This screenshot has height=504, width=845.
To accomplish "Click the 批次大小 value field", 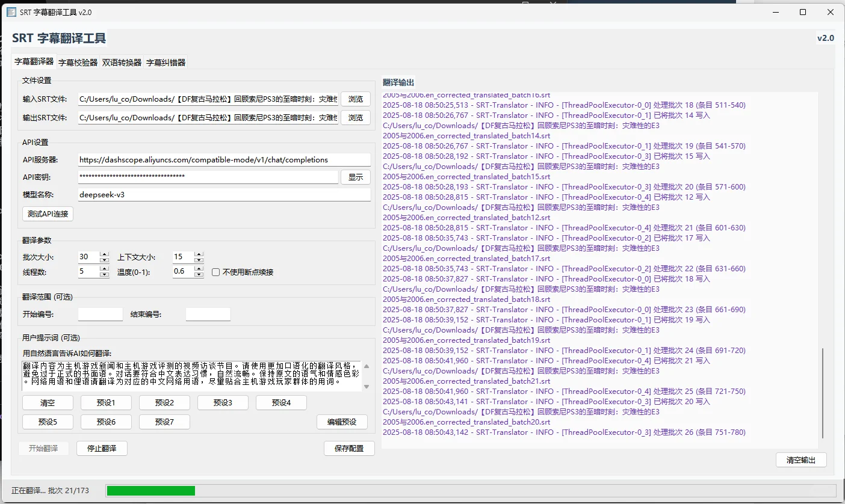I will (x=88, y=257).
